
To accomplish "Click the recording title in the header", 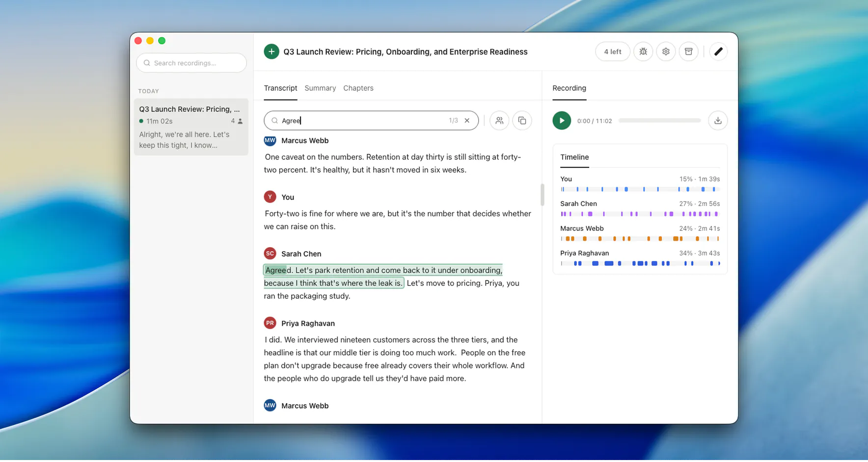I will [x=406, y=52].
